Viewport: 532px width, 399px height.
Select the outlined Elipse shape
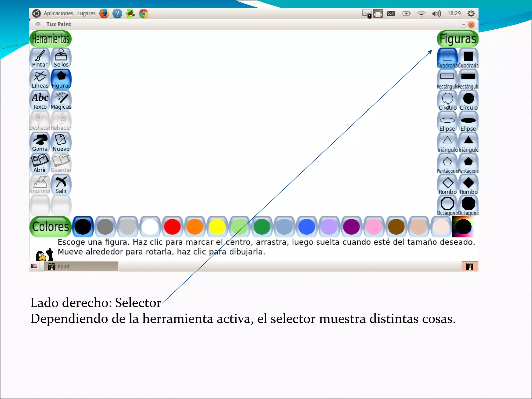pos(447,122)
